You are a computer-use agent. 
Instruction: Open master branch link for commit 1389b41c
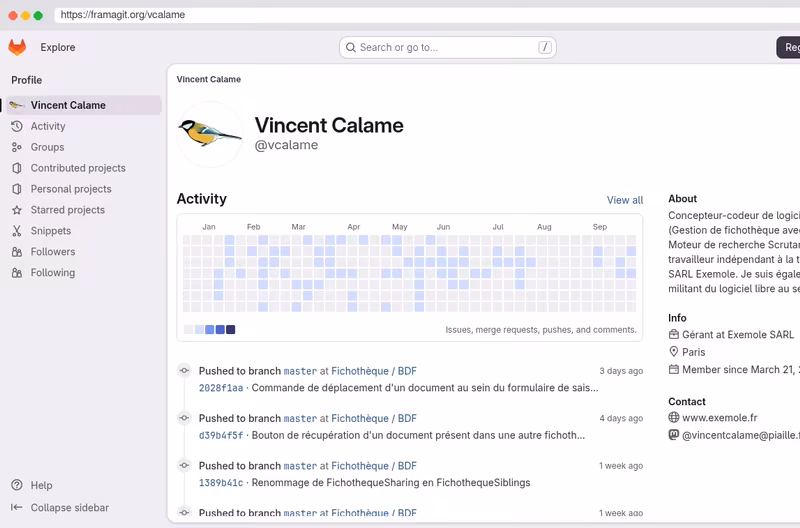[300, 466]
